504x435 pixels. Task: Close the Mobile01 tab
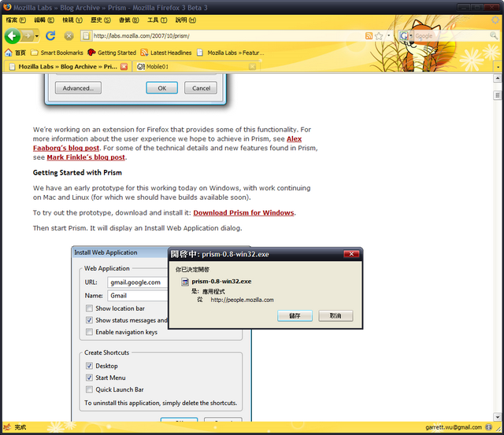click(x=253, y=67)
